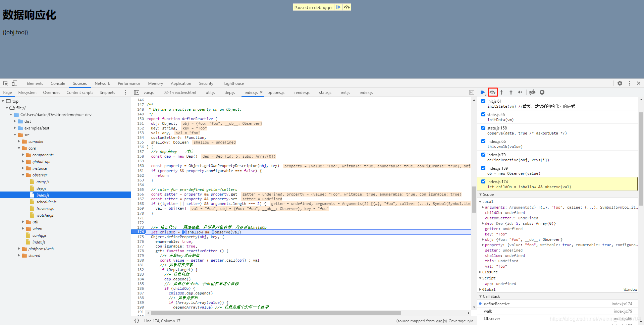Collapse the observer folder
This screenshot has height=325, width=644.
pyautogui.click(x=23, y=175)
